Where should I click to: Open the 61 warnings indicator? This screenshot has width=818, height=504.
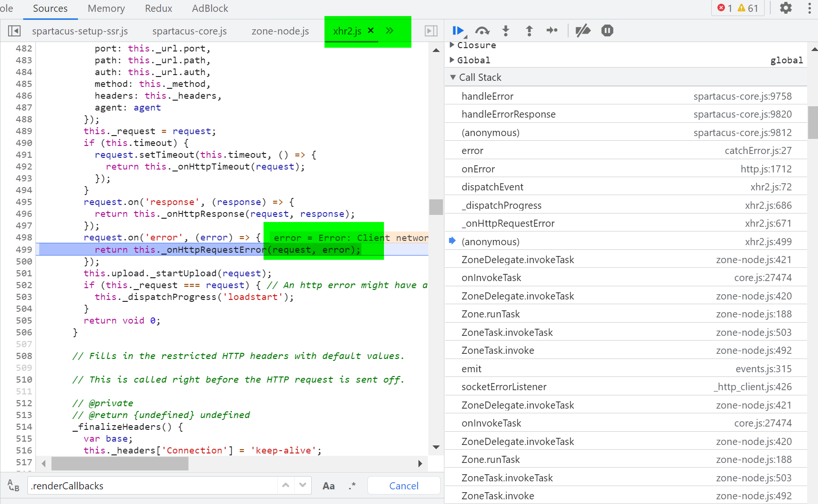748,8
